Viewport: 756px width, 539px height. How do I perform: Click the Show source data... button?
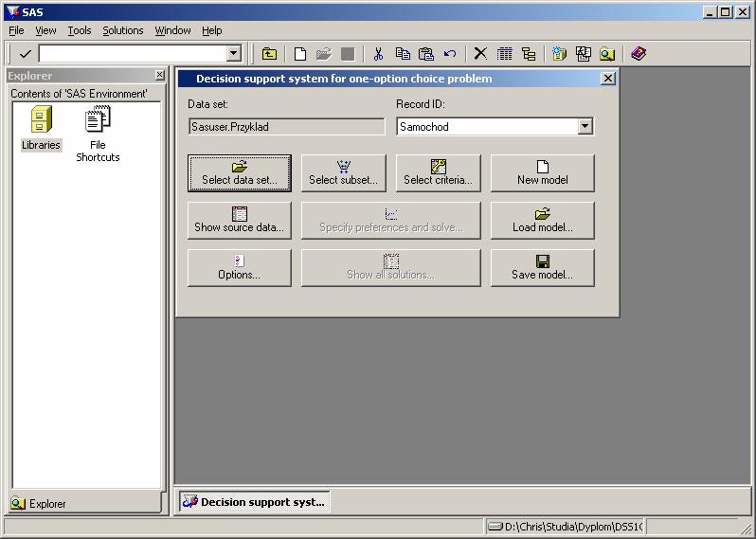pyautogui.click(x=240, y=221)
